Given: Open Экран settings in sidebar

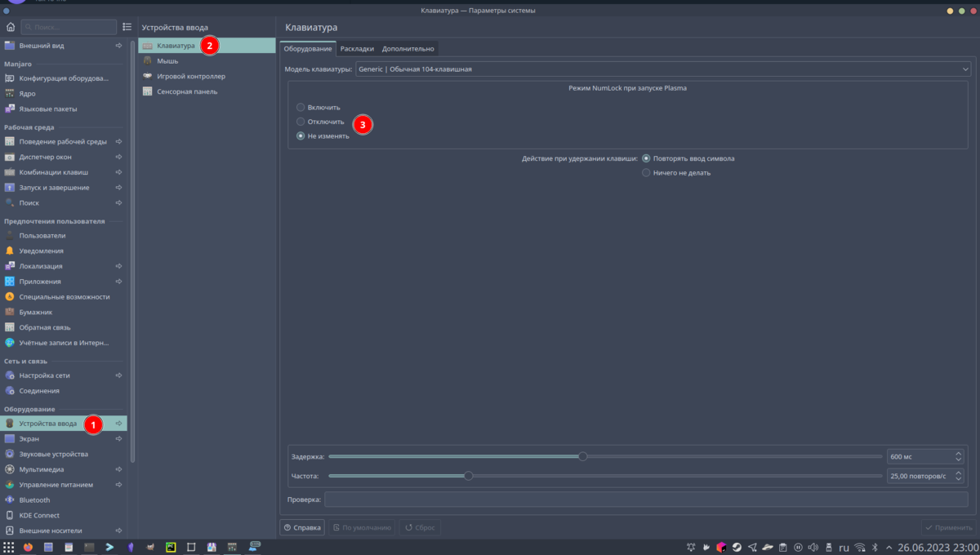Looking at the screenshot, I should (64, 438).
